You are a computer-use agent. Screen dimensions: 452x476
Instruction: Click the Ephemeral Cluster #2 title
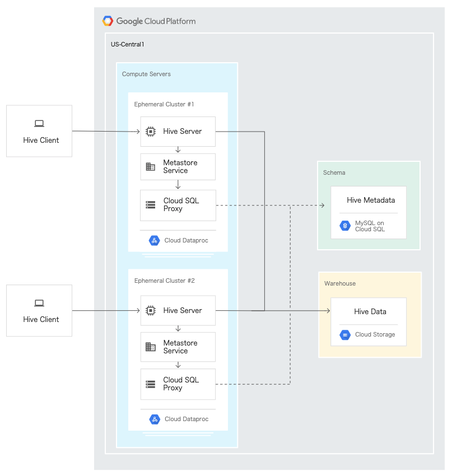165,281
